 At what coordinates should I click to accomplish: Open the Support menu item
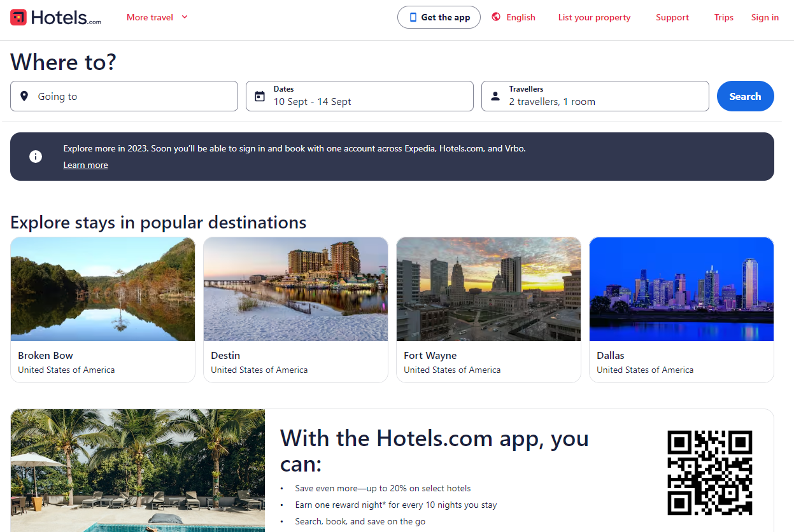pos(672,17)
